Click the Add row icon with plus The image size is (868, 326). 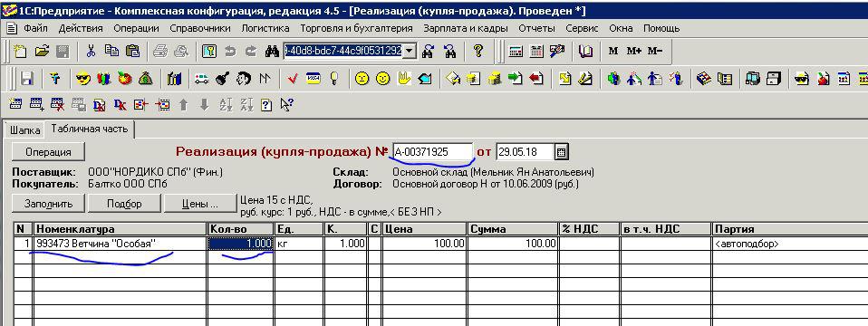pyautogui.click(x=36, y=104)
